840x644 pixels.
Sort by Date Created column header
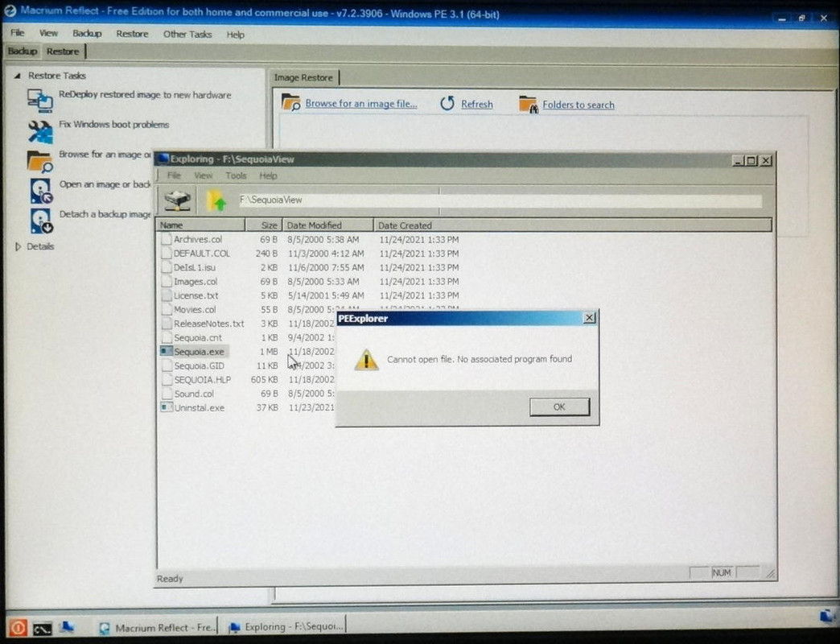point(572,225)
